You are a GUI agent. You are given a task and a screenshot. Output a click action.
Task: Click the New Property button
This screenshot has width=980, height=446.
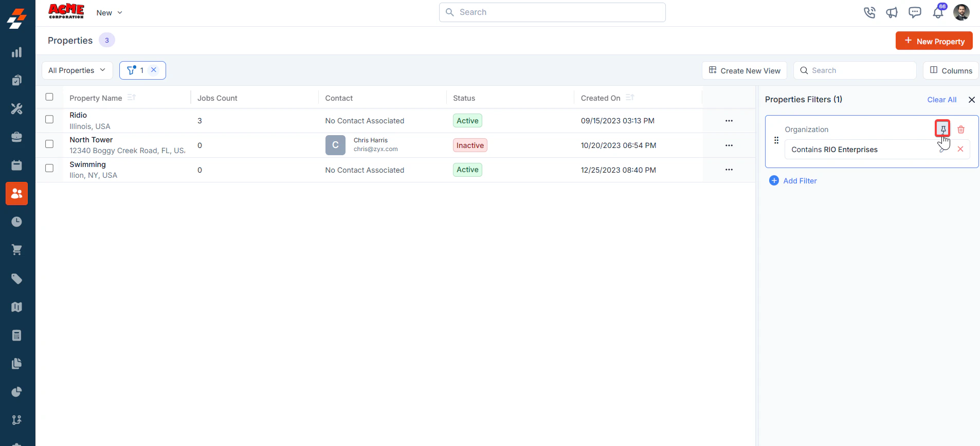click(934, 41)
